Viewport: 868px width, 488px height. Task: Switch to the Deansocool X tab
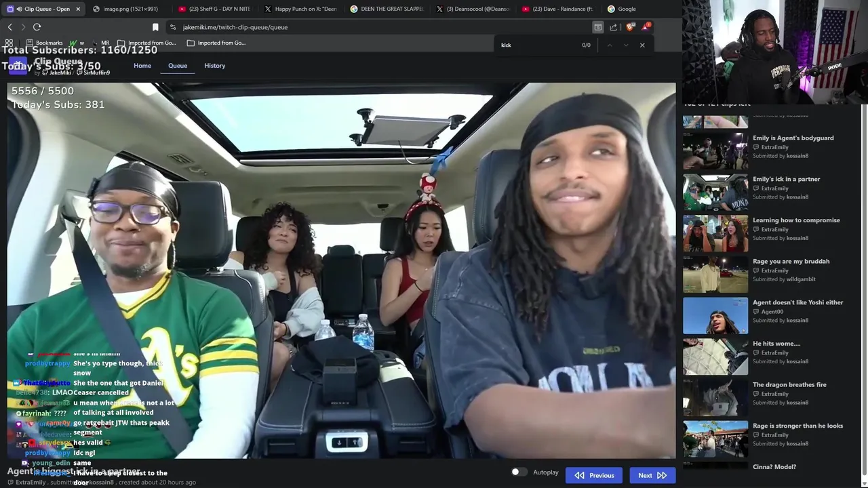473,9
